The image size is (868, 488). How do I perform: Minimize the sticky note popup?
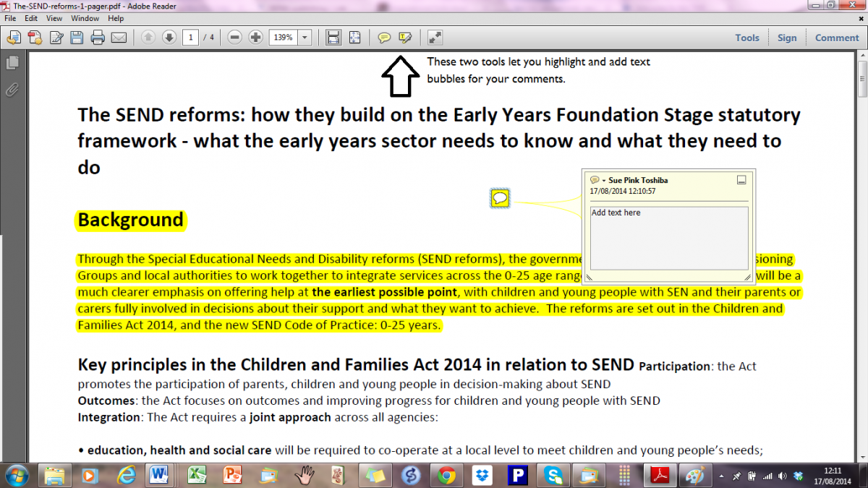click(x=741, y=180)
